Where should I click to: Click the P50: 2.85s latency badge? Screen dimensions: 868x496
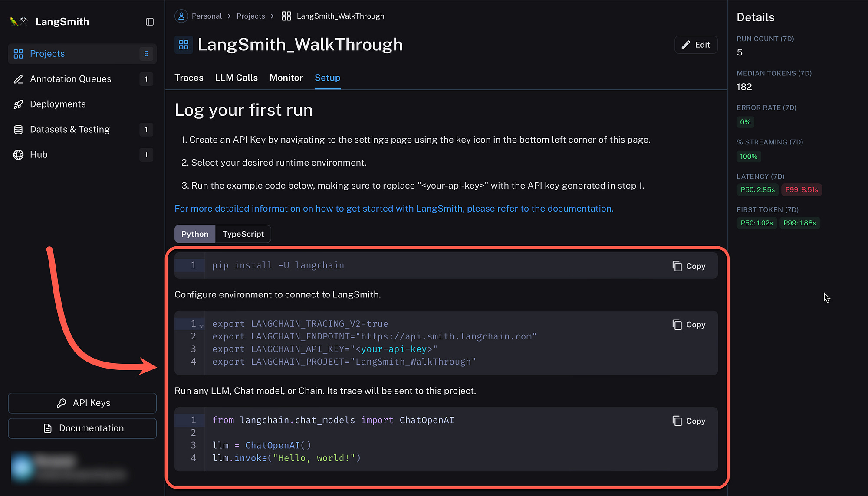point(757,189)
